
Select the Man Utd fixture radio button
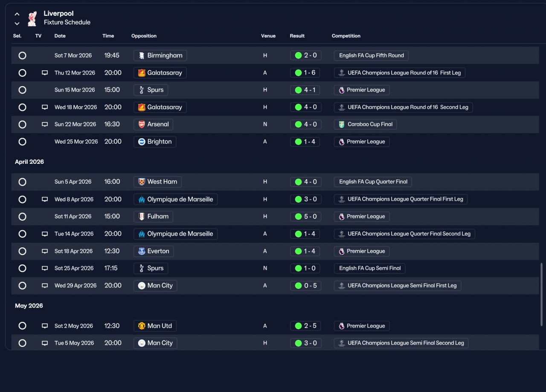click(x=22, y=326)
